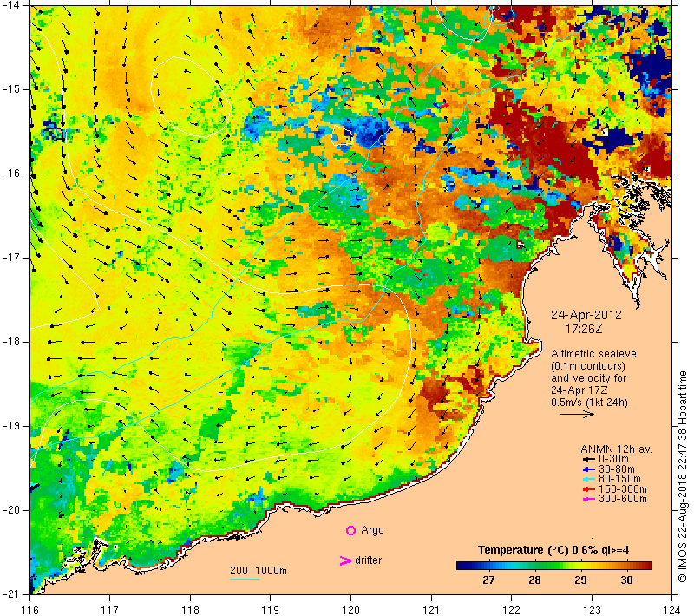The image size is (694, 616).
Task: Click the cyan 80-150m legend arrow
Action: click(588, 479)
